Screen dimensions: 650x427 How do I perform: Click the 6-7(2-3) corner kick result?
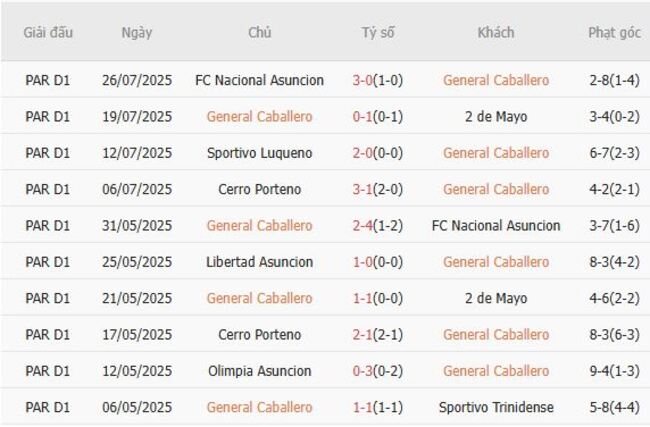(614, 153)
